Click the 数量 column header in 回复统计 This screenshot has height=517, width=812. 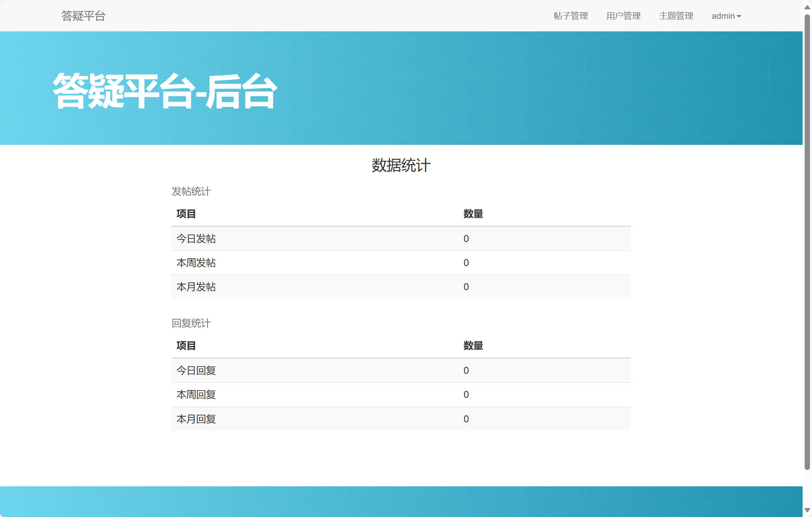473,346
